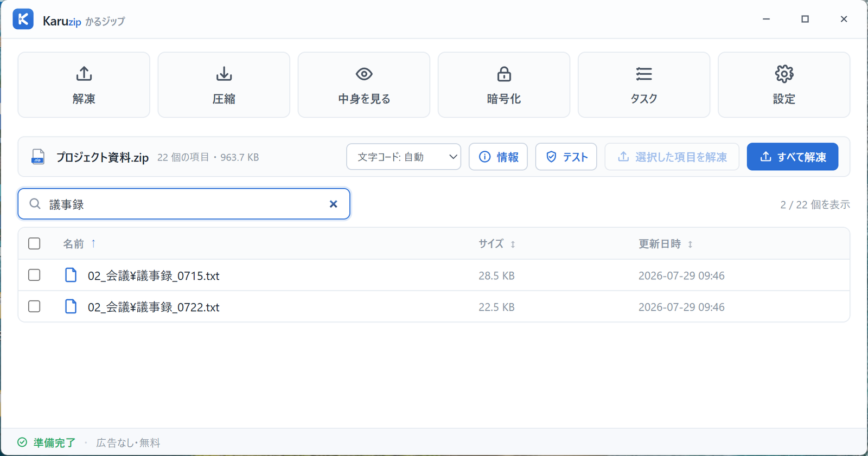Focus the 議事録 search field
The image size is (868, 456).
pyautogui.click(x=184, y=204)
